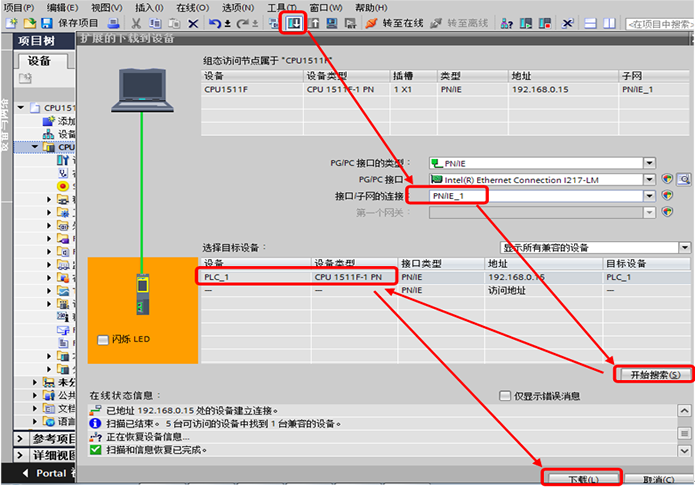Viewport: 695px width, 488px height.
Task: Click the Upload from device icon
Action: click(313, 23)
